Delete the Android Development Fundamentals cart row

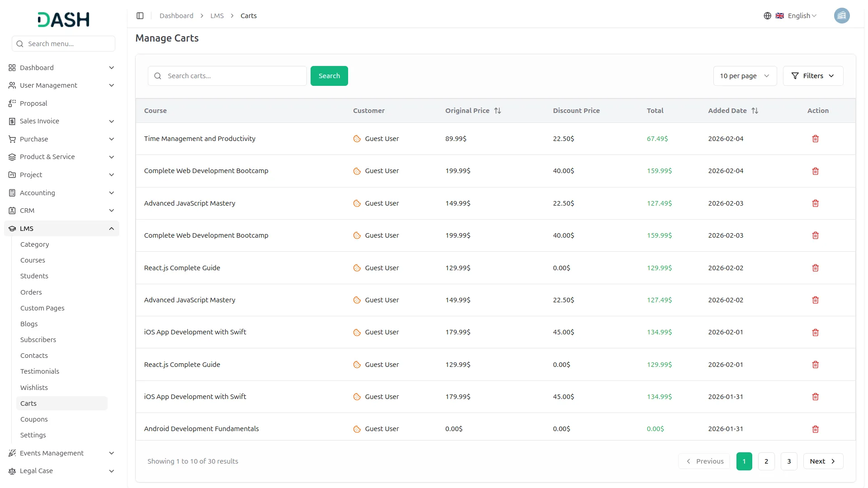815,429
